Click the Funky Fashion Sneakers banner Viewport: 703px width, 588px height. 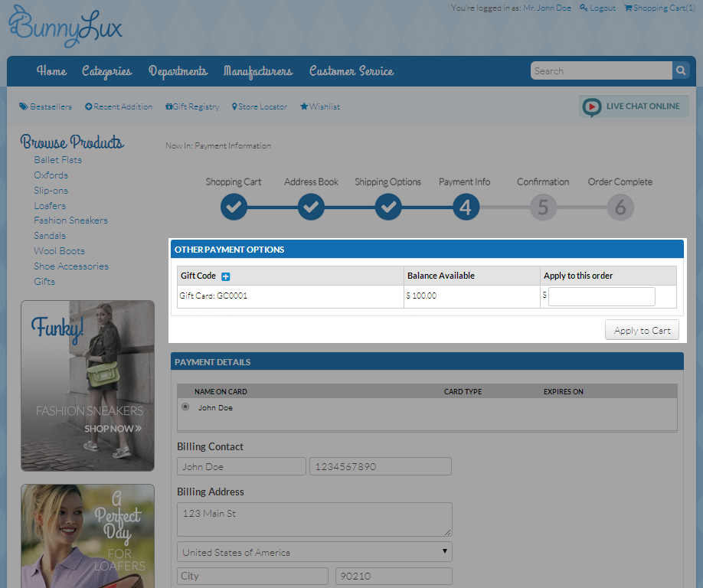[88, 385]
